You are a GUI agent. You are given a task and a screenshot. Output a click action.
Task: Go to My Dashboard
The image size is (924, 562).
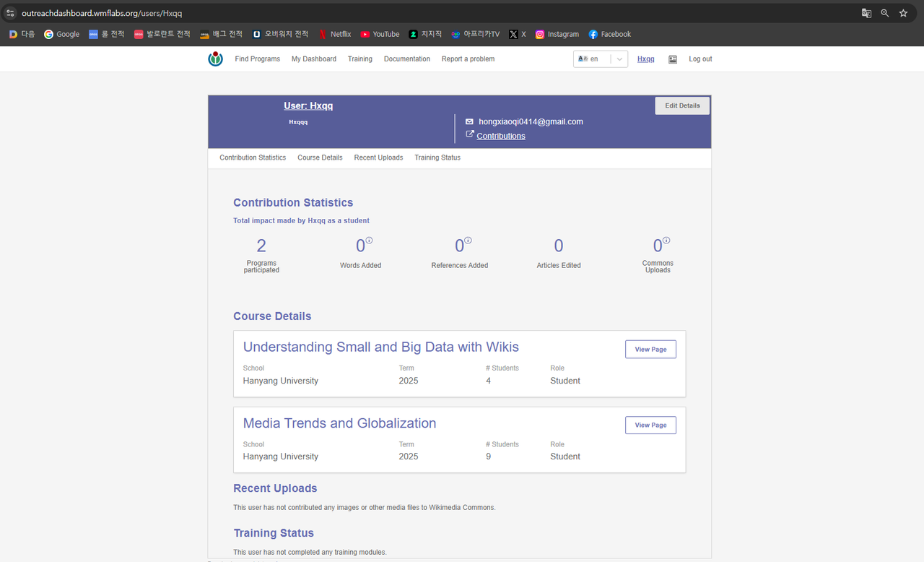coord(314,59)
